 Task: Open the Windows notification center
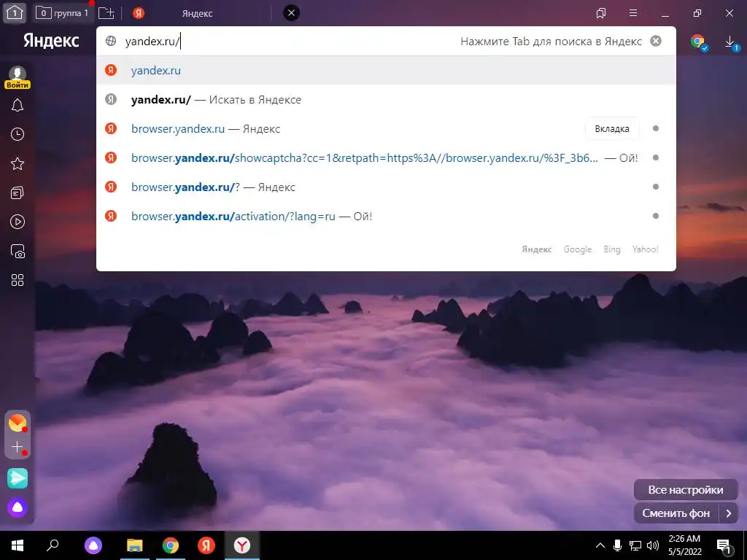coord(724,546)
